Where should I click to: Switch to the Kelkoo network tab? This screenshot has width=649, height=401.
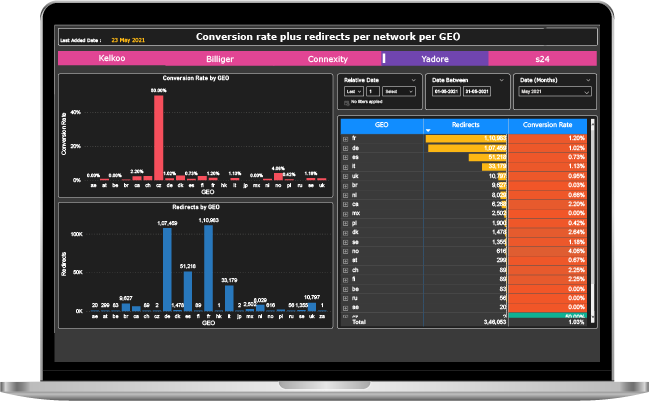pos(112,58)
